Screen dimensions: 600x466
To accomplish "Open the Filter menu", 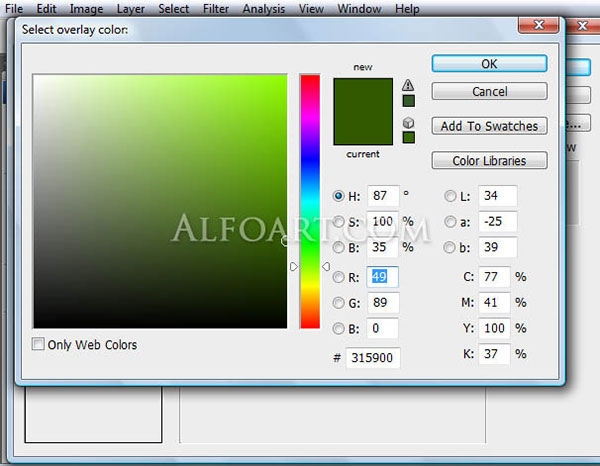I will pyautogui.click(x=215, y=8).
